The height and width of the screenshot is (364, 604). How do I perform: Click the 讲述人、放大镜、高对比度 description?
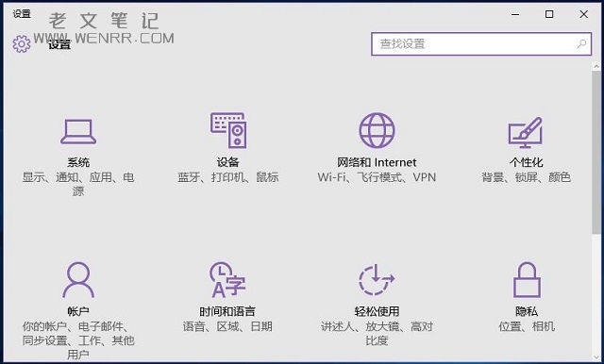(x=377, y=333)
